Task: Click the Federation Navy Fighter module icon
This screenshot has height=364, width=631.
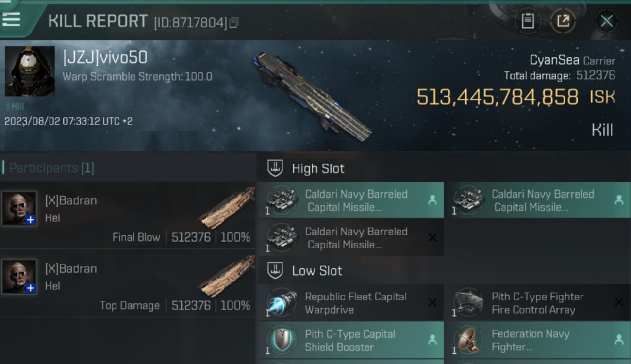Action: click(x=468, y=340)
